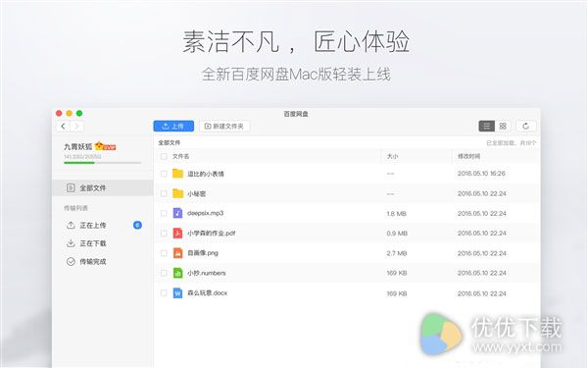The height and width of the screenshot is (368, 588).
Task: Click the upload count badge
Action: (137, 225)
